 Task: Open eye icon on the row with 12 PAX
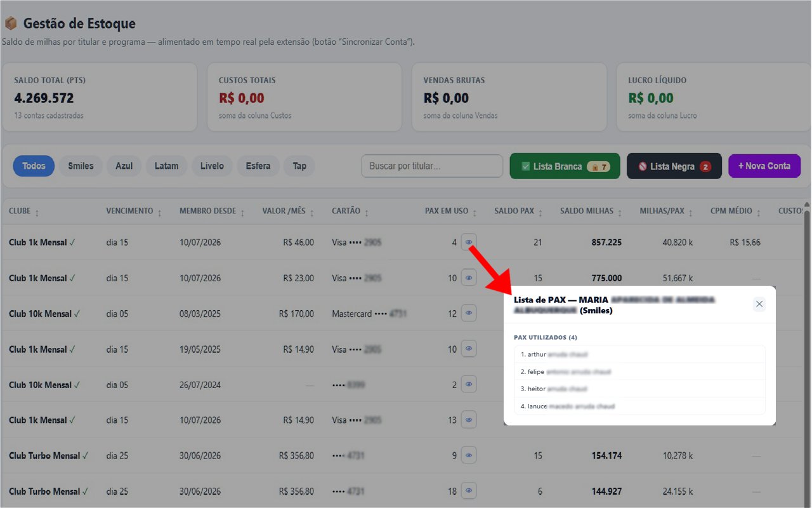(x=469, y=313)
